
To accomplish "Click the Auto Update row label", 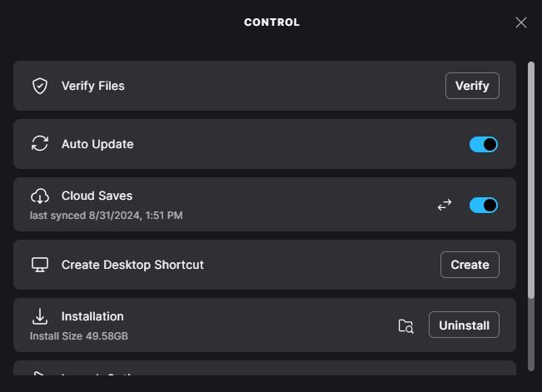I will pyautogui.click(x=97, y=144).
